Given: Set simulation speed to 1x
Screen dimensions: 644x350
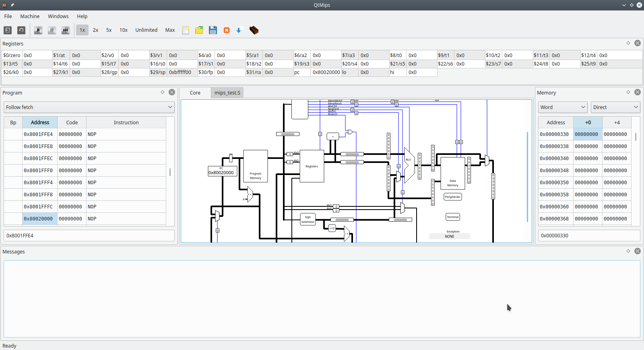Looking at the screenshot, I should [82, 30].
